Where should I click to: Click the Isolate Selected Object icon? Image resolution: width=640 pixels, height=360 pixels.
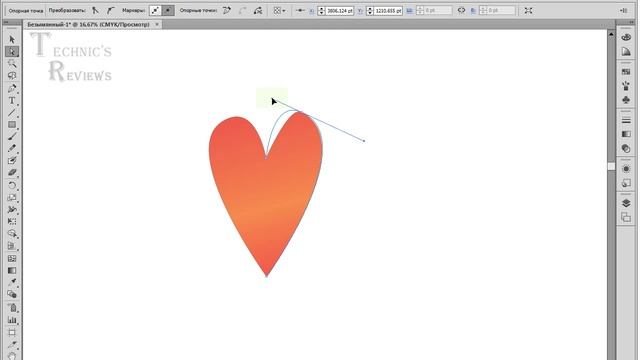(528, 11)
